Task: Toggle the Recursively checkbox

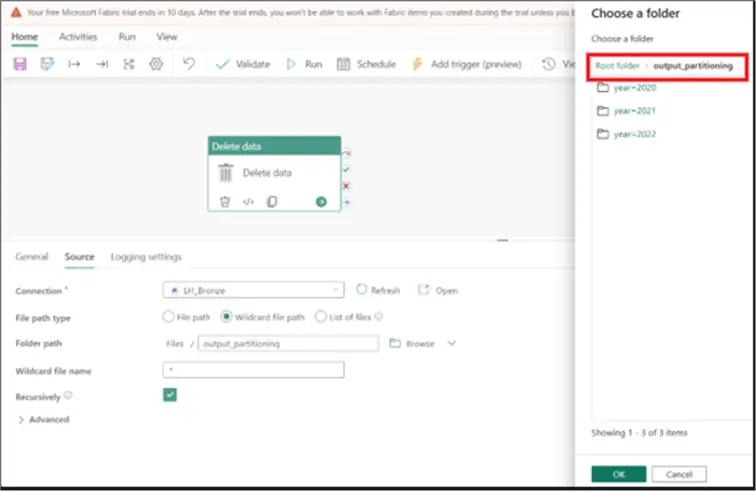Action: pyautogui.click(x=170, y=395)
